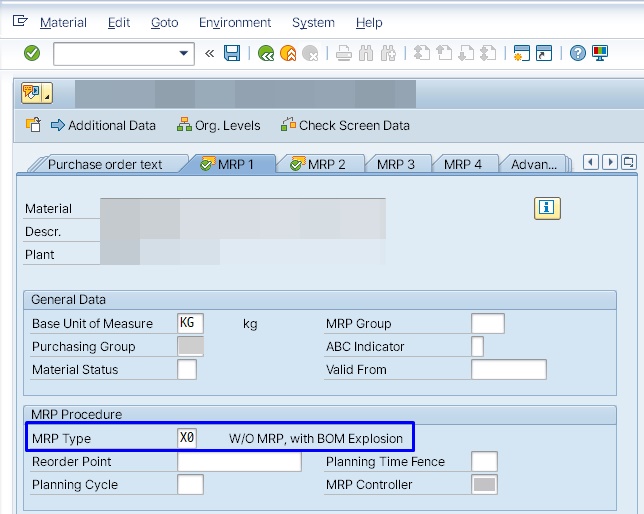Screen dimensions: 644x514
Task: Open the tab list button
Action: point(628,162)
